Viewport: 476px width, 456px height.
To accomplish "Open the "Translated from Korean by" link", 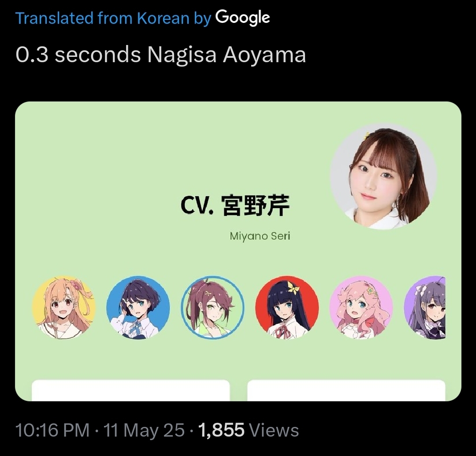I will pyautogui.click(x=113, y=18).
